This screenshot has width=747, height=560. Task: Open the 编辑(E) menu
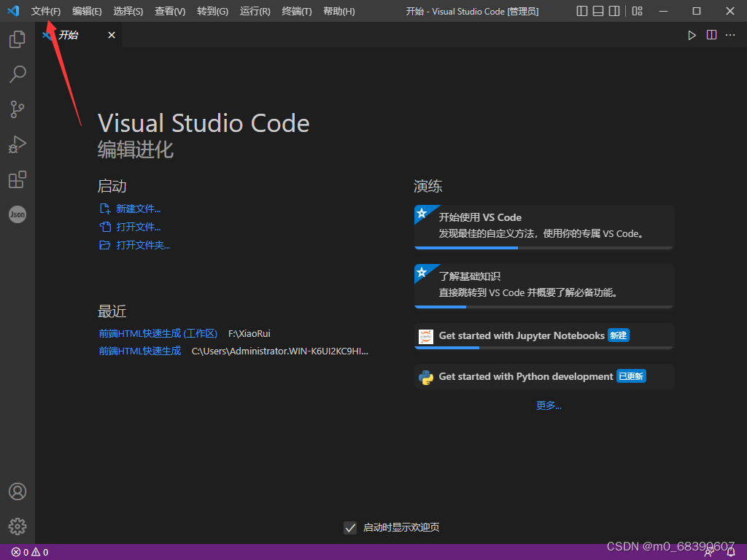tap(87, 11)
